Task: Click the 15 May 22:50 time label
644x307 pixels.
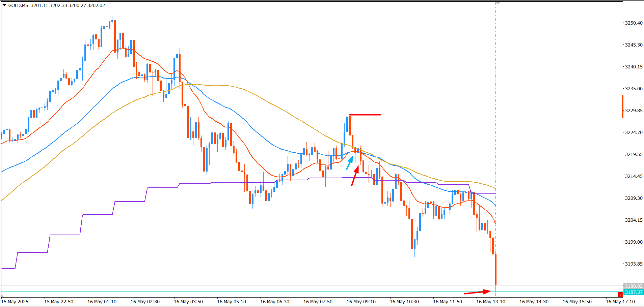Action: point(59,302)
